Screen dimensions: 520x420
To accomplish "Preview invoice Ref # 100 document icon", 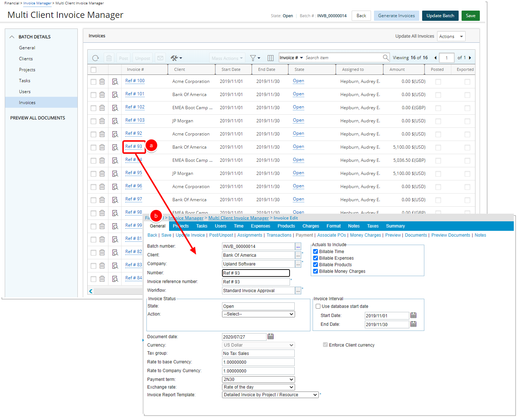I will [115, 81].
